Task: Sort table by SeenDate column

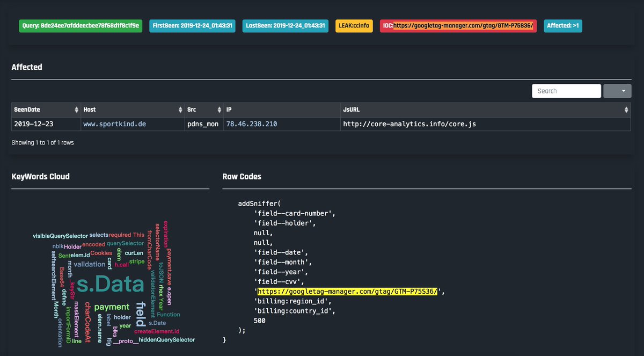Action: click(46, 110)
